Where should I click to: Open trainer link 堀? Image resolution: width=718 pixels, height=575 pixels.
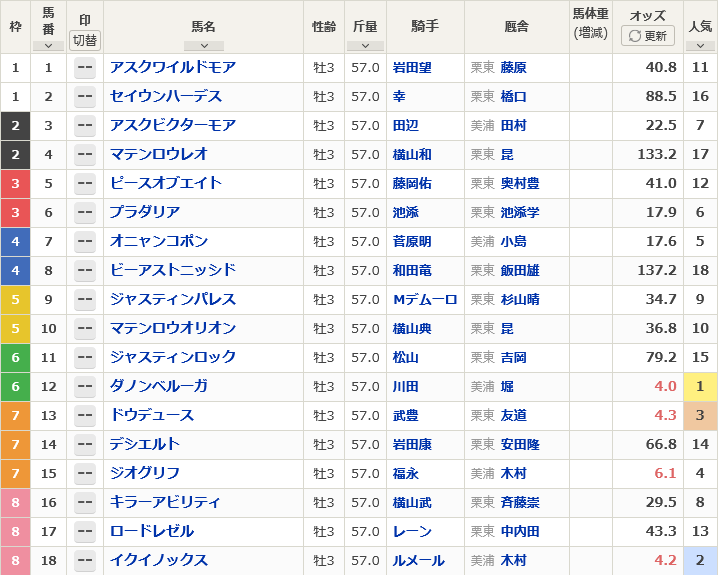coord(507,386)
